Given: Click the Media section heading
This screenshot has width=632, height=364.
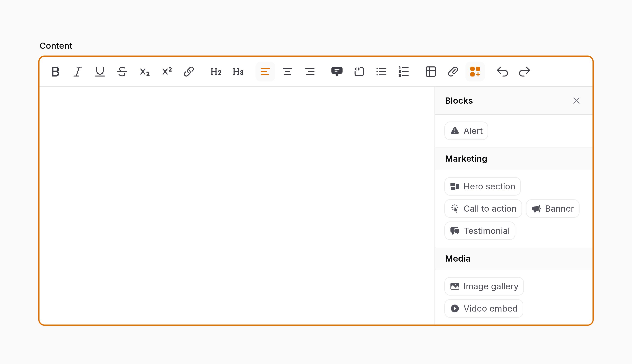Looking at the screenshot, I should [458, 259].
